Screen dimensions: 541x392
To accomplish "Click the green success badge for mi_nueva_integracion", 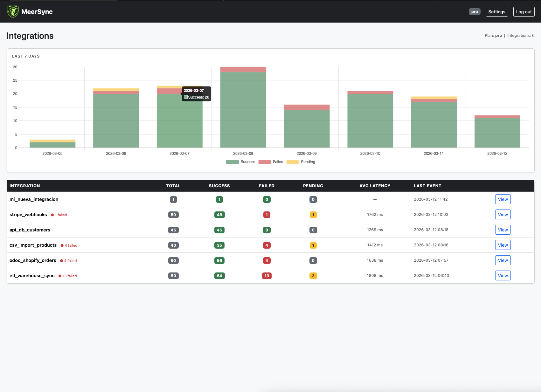I will coord(219,199).
